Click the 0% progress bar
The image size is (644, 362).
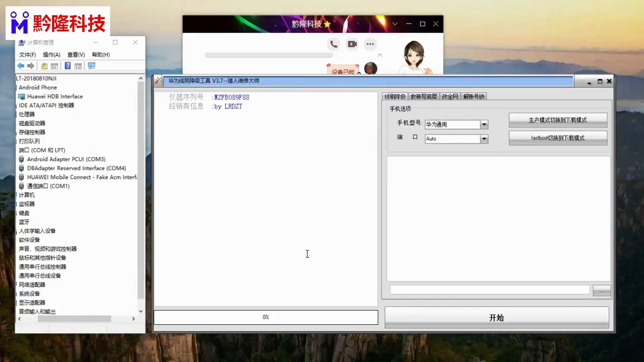pos(266,317)
